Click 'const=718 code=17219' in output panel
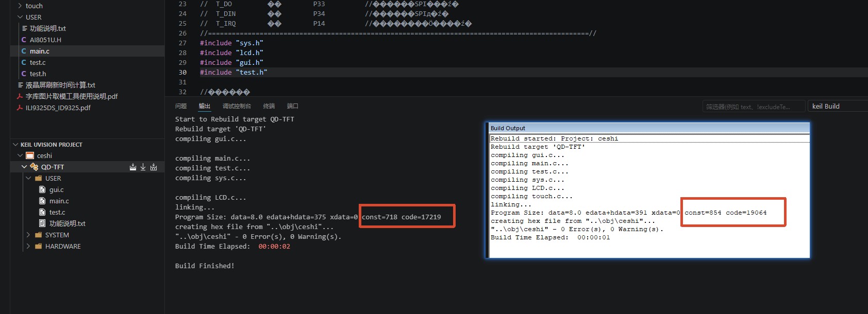This screenshot has height=314, width=868. coord(402,217)
